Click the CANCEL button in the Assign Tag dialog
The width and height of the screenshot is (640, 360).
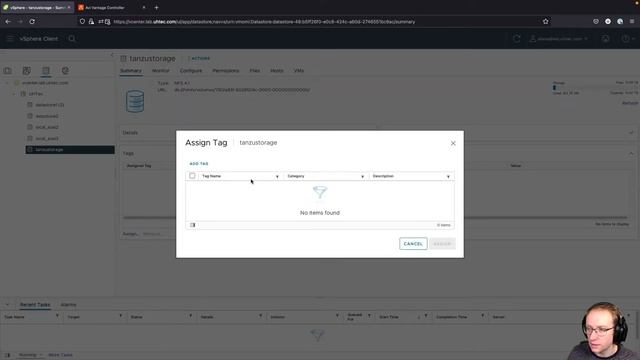(413, 244)
